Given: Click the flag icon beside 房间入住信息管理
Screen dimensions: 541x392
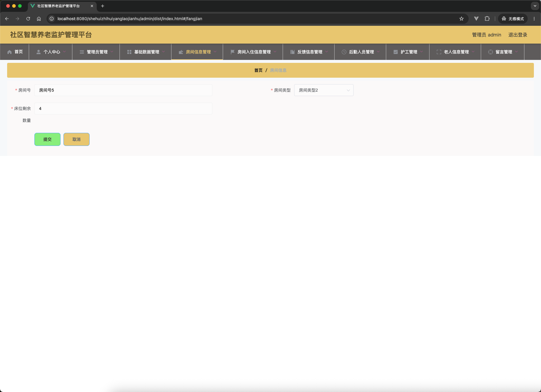Looking at the screenshot, I should tap(233, 52).
